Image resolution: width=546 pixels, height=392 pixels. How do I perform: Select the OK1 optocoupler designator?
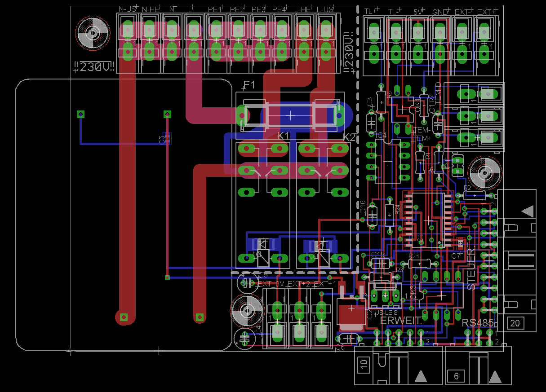[x=417, y=106]
